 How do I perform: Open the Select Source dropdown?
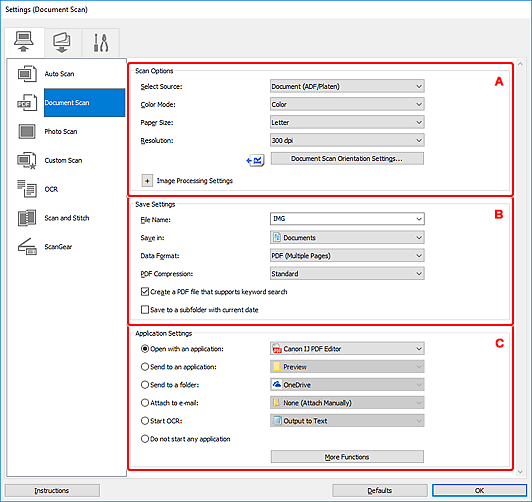pos(347,86)
